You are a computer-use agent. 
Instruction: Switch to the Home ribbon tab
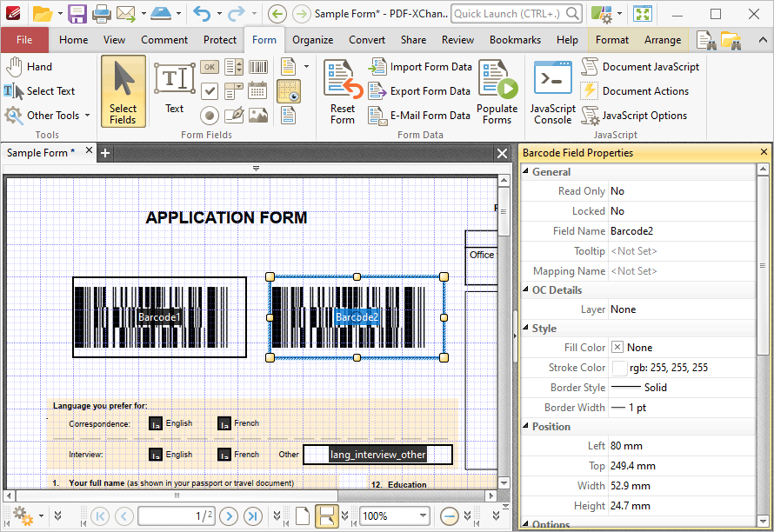coord(74,40)
